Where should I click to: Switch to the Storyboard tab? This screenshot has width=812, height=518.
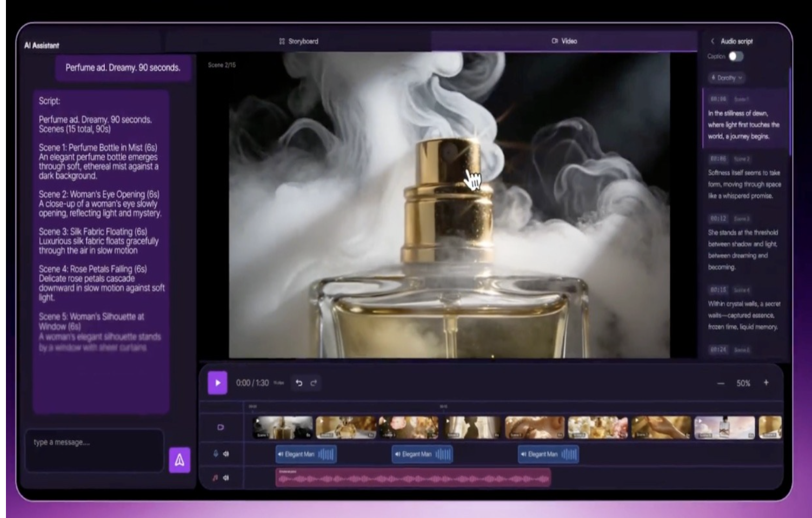click(x=298, y=41)
